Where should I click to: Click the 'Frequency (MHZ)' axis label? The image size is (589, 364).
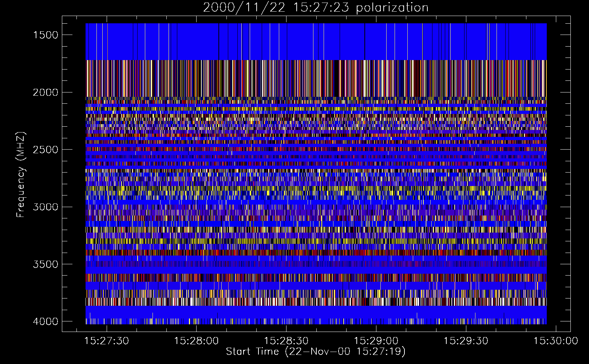[21, 175]
